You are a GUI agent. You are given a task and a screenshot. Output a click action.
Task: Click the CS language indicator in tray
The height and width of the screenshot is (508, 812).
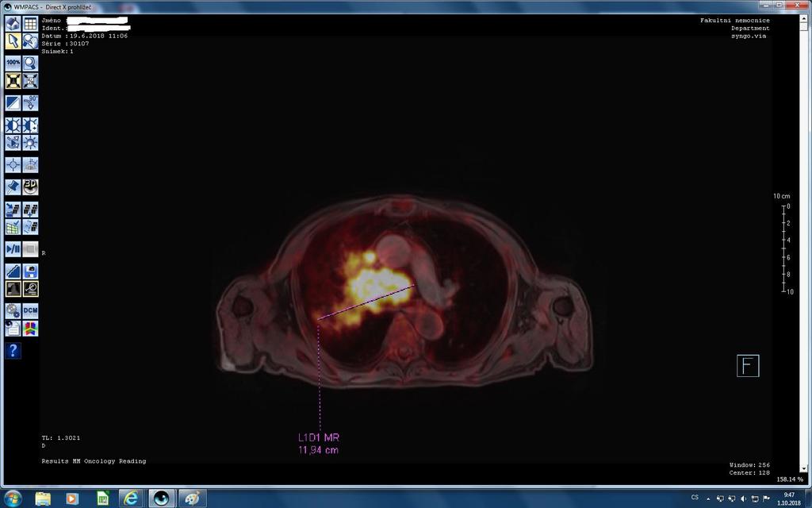(695, 498)
